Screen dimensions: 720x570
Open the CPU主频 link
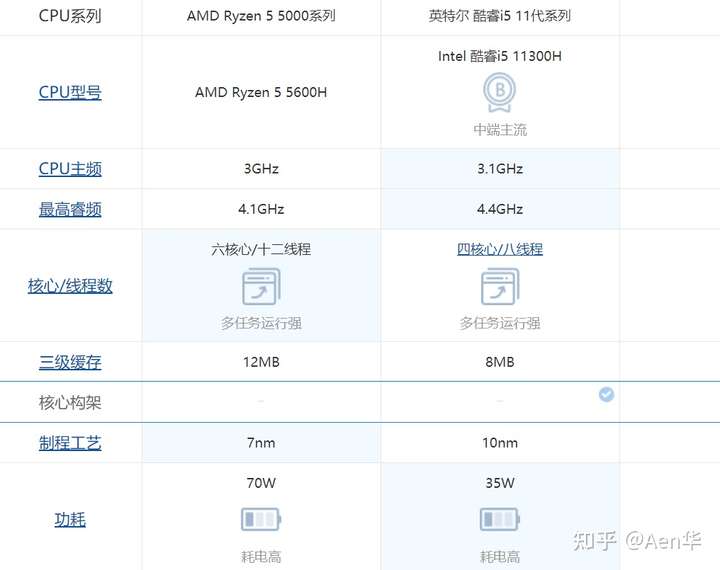click(x=70, y=169)
